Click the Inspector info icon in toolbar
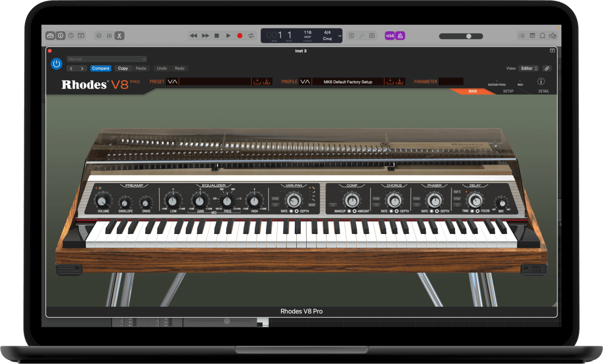 click(x=60, y=35)
